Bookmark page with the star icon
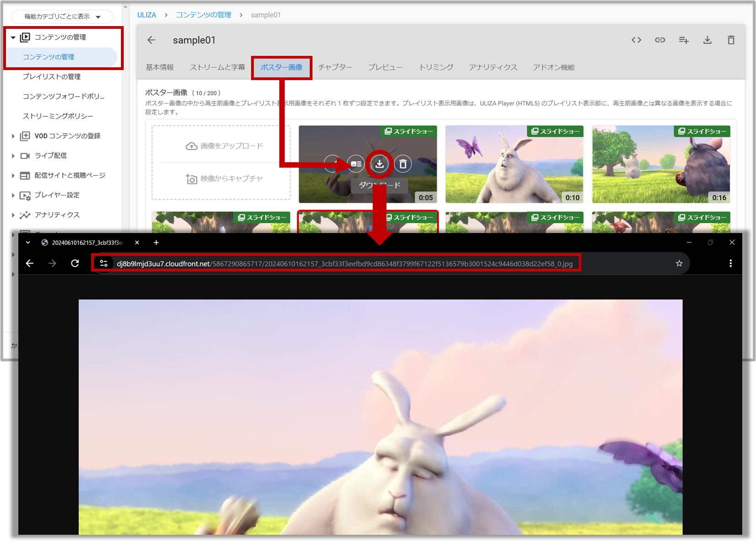Viewport: 756px width, 543px height. [x=679, y=263]
